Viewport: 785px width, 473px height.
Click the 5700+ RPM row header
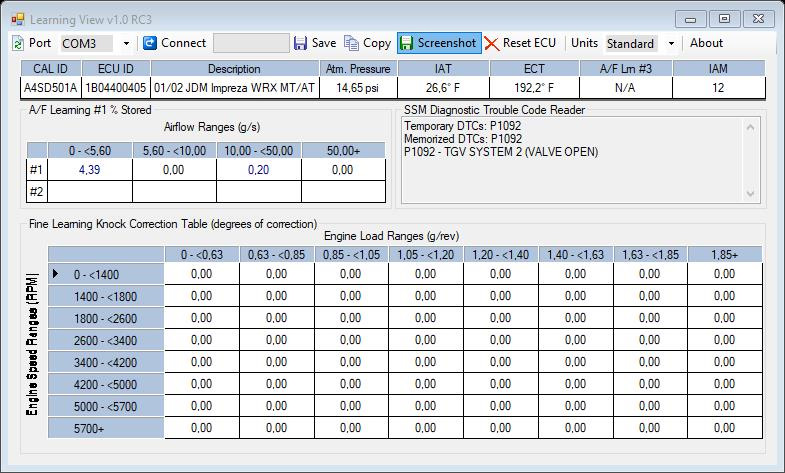point(106,428)
